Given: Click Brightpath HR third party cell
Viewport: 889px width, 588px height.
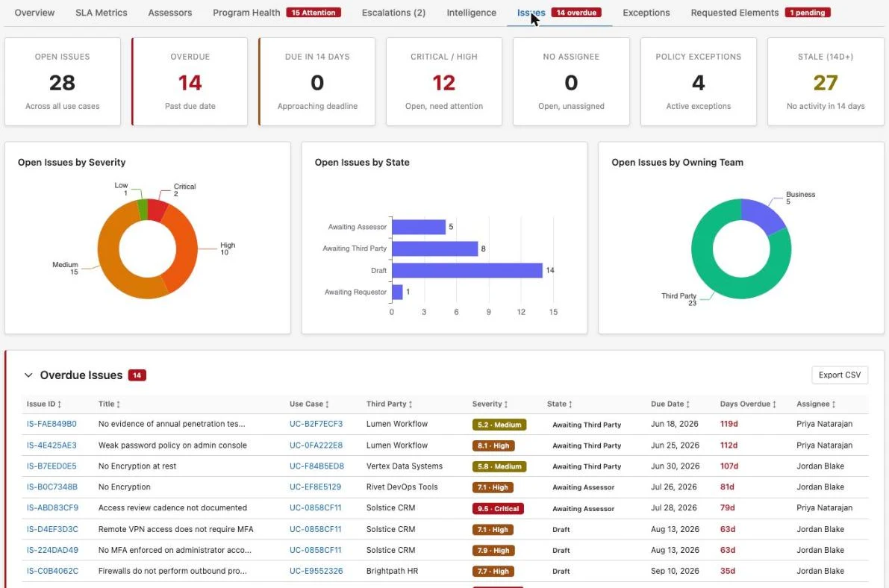Looking at the screenshot, I should (392, 571).
